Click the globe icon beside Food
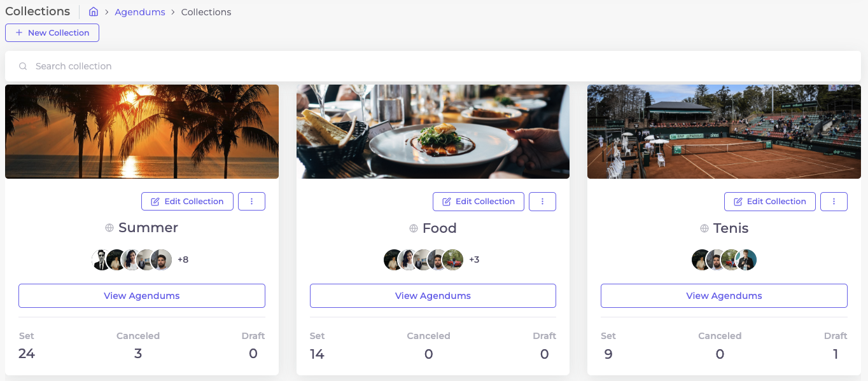This screenshot has height=381, width=868. coord(414,228)
